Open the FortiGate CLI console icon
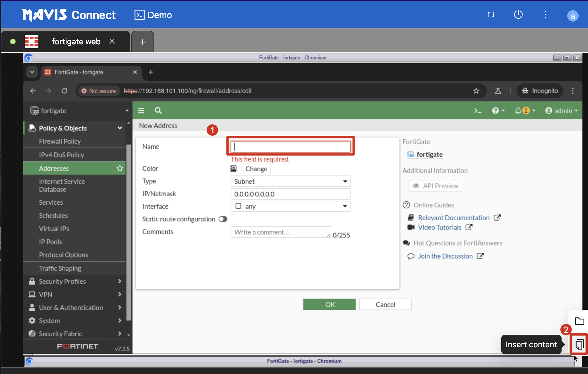Image resolution: width=588 pixels, height=374 pixels. [x=478, y=111]
